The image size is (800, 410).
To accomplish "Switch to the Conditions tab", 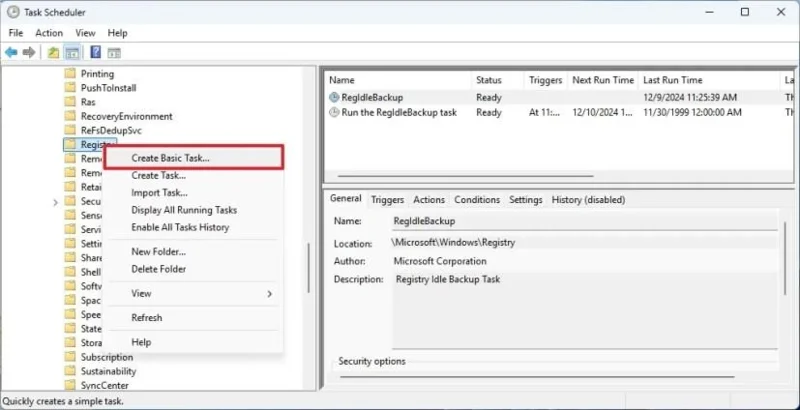I will pyautogui.click(x=477, y=200).
